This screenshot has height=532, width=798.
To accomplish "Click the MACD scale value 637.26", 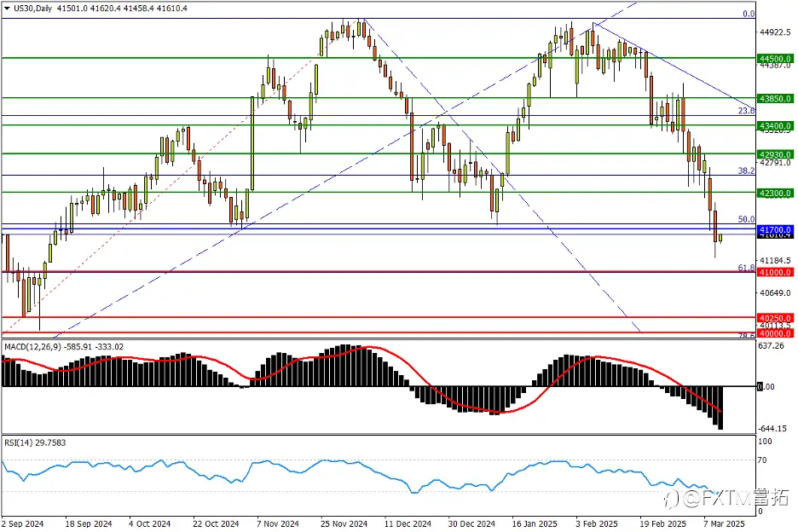I will coord(771,345).
